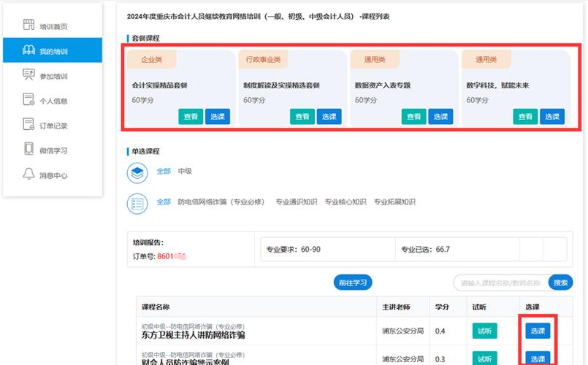The width and height of the screenshot is (588, 365).
Task: Click the course title 东方卫视主持人讲防网络诈骗
Action: click(x=193, y=335)
